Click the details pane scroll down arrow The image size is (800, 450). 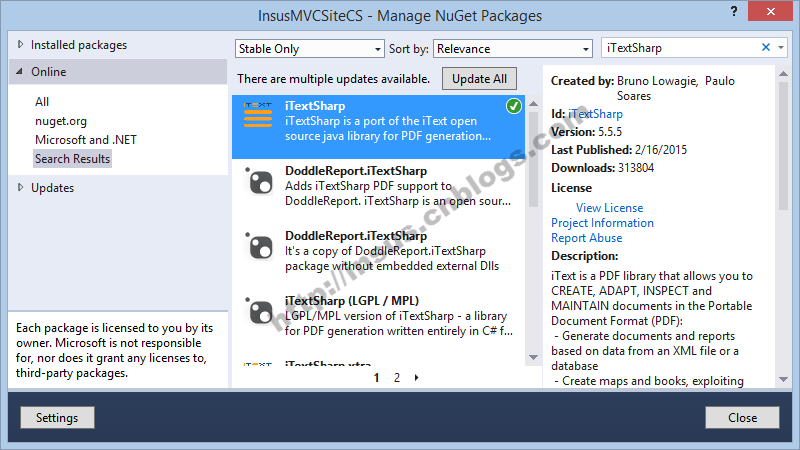point(783,380)
